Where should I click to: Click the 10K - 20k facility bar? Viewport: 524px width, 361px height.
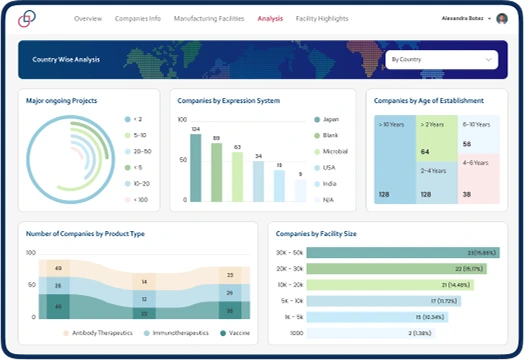coord(390,285)
